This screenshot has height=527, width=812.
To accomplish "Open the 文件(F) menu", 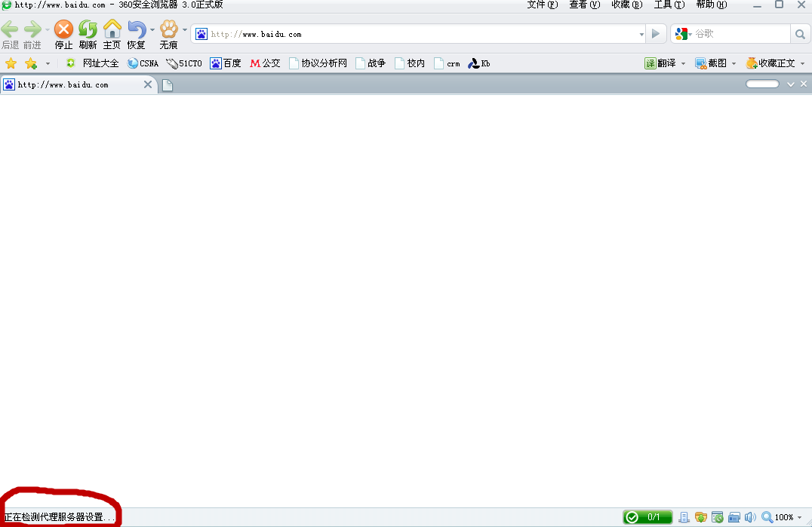I will [542, 5].
